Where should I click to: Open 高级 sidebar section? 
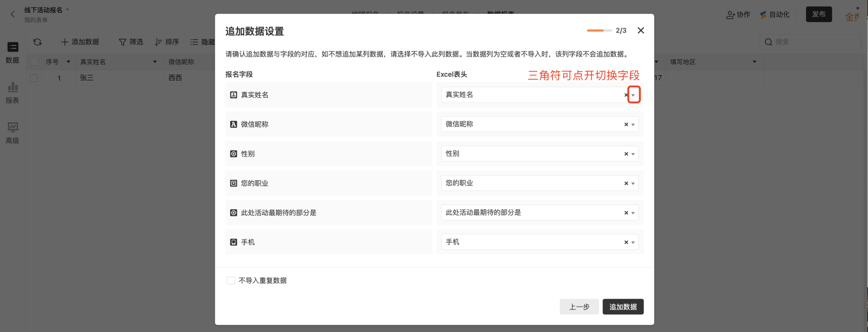tap(13, 133)
